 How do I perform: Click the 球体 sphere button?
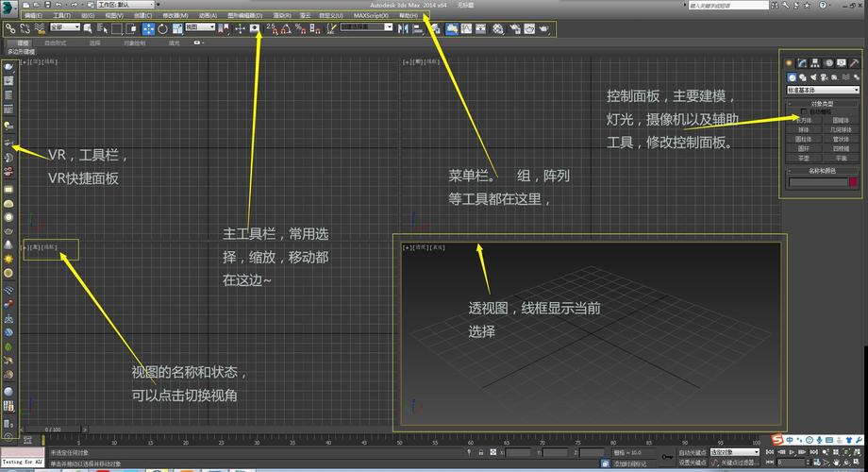(x=804, y=129)
